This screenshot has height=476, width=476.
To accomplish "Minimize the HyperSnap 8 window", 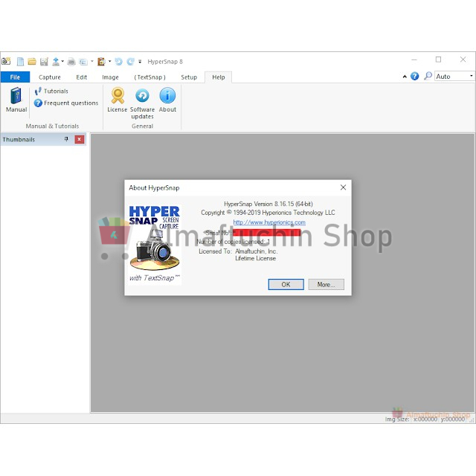I will coord(414,59).
